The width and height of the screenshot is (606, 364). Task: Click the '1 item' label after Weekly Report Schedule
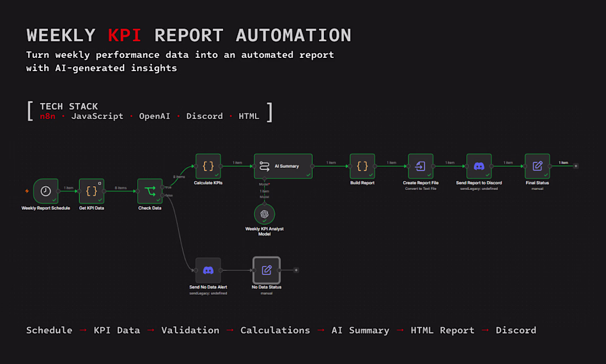[68, 188]
